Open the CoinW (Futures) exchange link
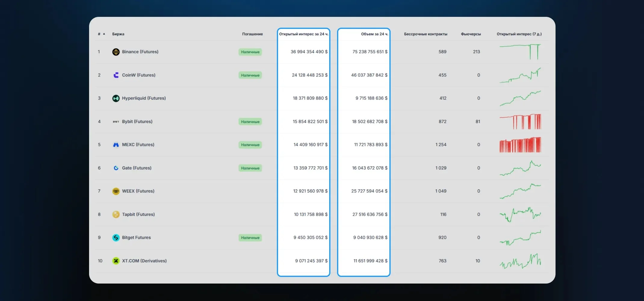 [139, 75]
